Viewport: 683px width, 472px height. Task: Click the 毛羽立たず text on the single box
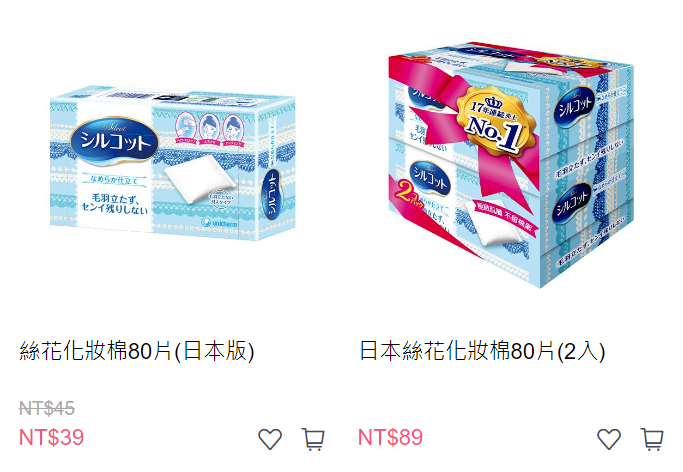click(x=115, y=204)
